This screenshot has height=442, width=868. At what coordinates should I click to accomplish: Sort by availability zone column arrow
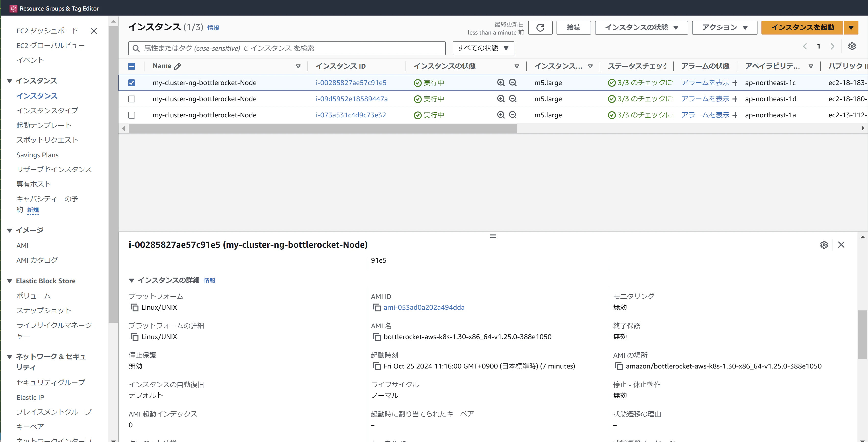pyautogui.click(x=811, y=66)
